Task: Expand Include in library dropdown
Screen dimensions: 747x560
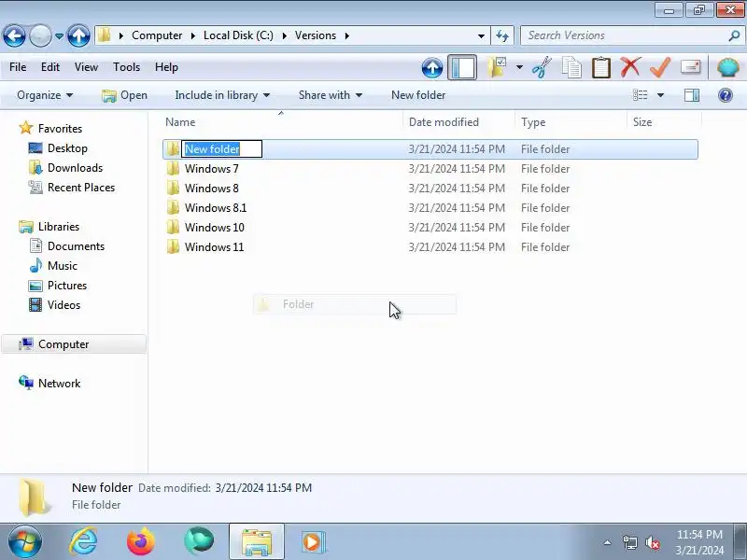Action: 222,95
